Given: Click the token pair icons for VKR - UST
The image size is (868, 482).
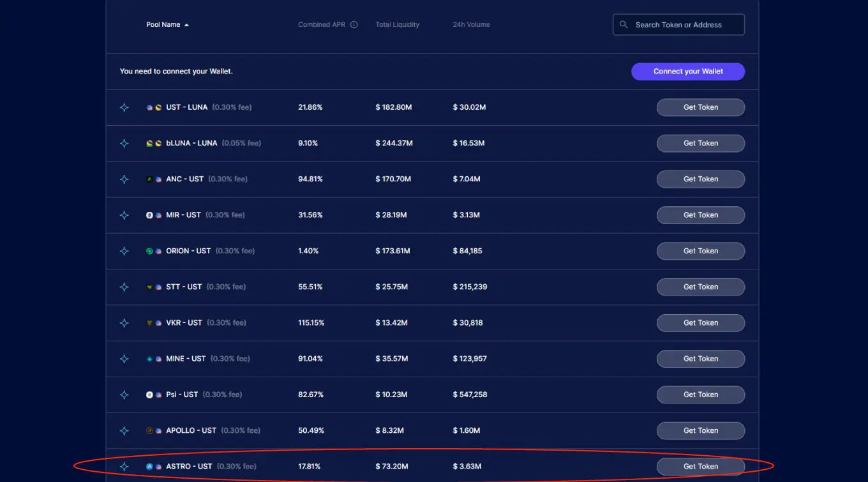Looking at the screenshot, I should [x=154, y=323].
